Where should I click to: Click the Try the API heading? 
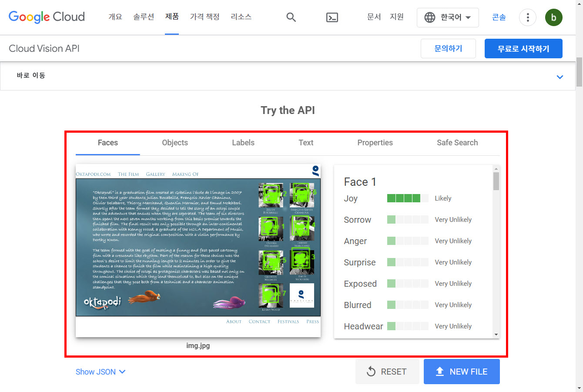288,111
